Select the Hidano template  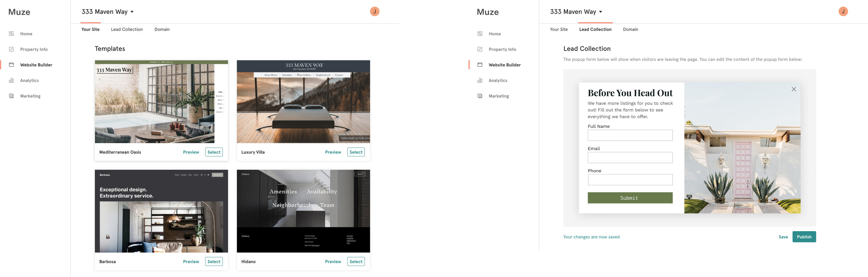click(356, 262)
